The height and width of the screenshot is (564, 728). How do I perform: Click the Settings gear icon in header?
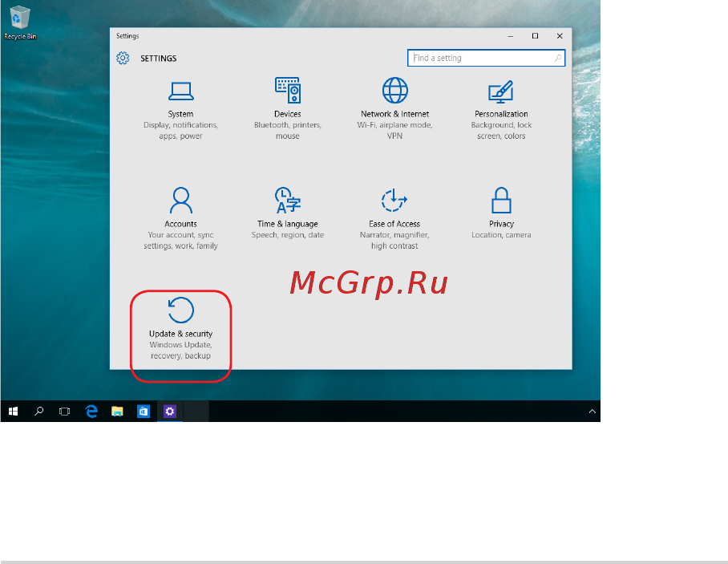[123, 58]
